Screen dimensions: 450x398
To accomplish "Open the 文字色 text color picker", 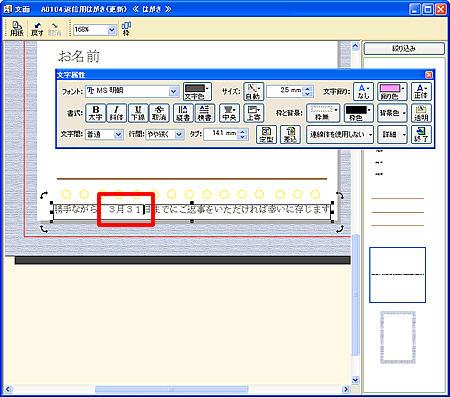I will coord(197,92).
